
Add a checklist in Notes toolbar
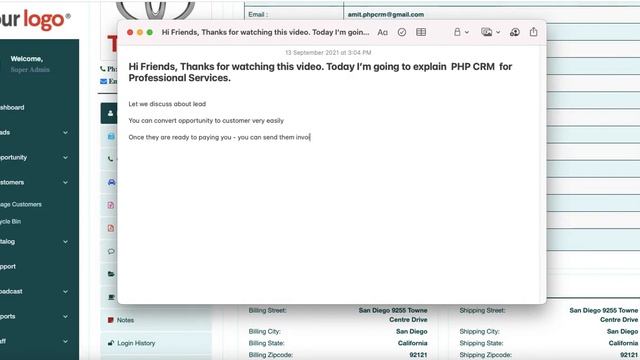tap(402, 32)
